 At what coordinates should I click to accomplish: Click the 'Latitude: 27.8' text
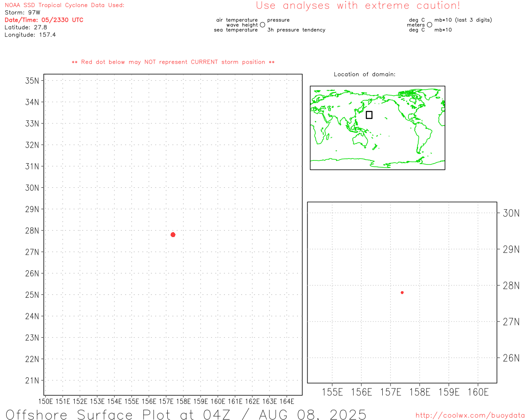[26, 27]
